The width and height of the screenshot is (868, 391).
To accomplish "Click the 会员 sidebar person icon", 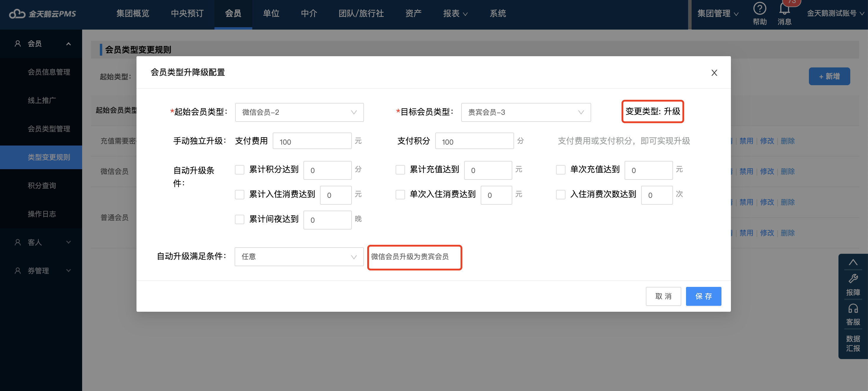I will [18, 43].
